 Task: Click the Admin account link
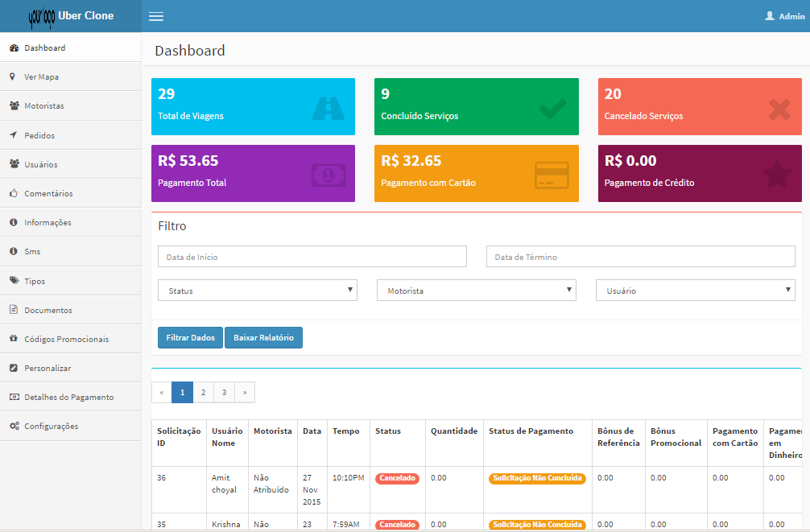785,16
